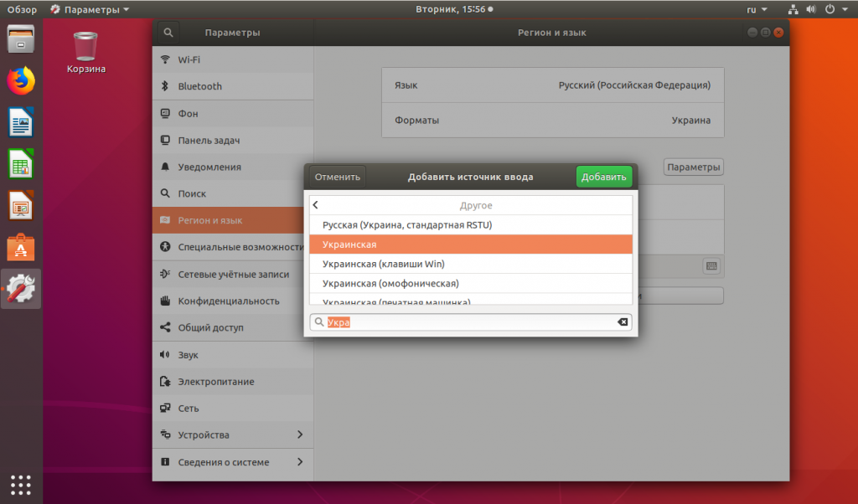Open LibreOffice Calc from the dock
The height and width of the screenshot is (504, 858).
21,164
